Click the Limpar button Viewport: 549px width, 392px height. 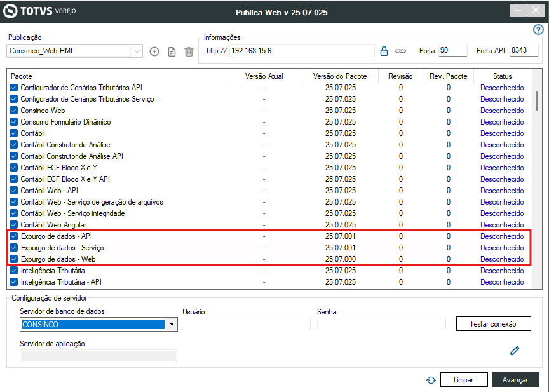pyautogui.click(x=464, y=380)
